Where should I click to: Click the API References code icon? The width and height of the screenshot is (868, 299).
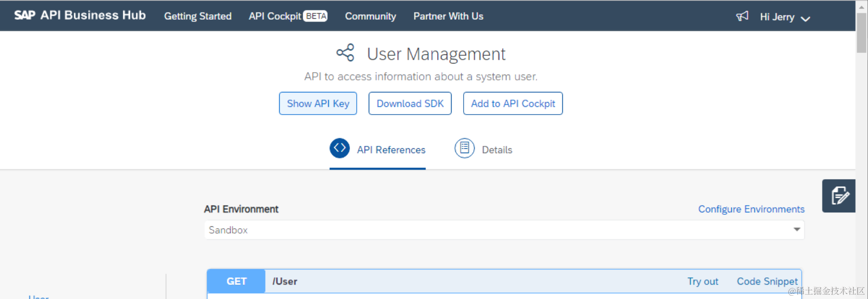click(x=339, y=148)
